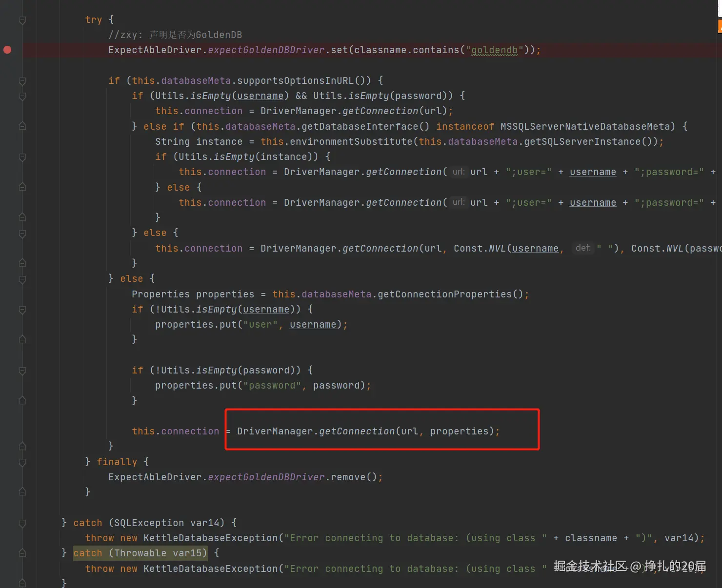This screenshot has width=722, height=588.
Task: Click the "goldendb" string literal
Action: pyautogui.click(x=494, y=50)
